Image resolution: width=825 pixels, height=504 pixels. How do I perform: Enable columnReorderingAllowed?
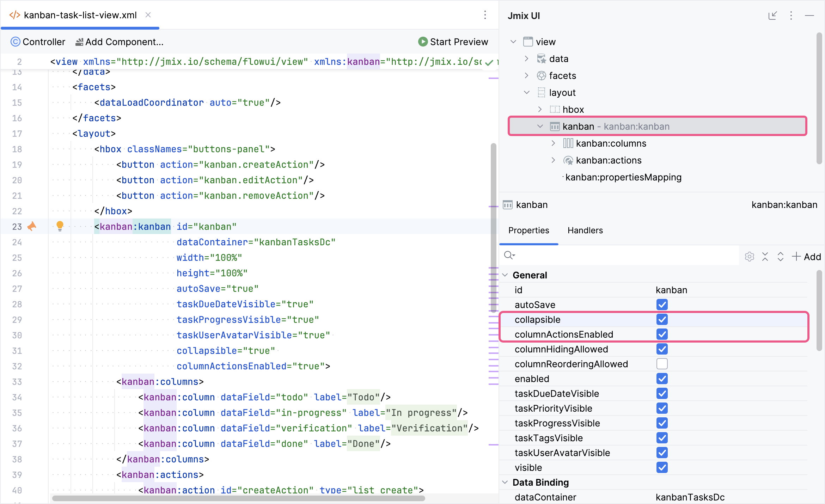[x=662, y=364]
